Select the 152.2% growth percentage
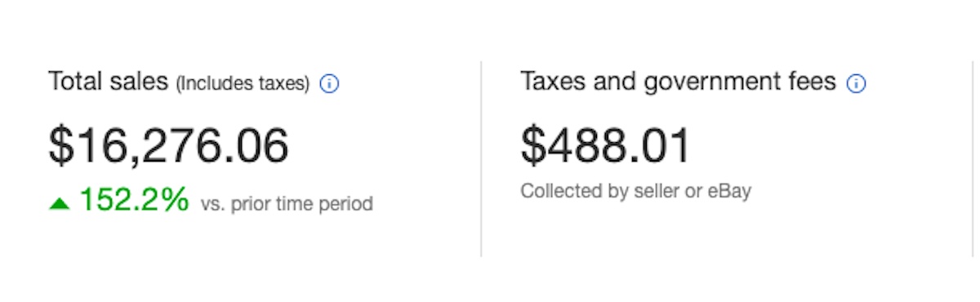This screenshot has height=302, width=980. pyautogui.click(x=134, y=200)
